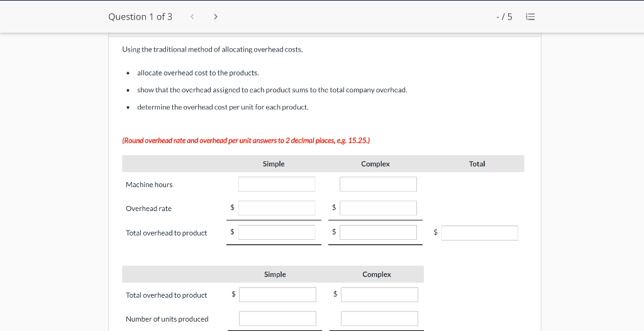Click 'allocate overhead cost to the products' bullet
The height and width of the screenshot is (331, 644).
tap(198, 73)
